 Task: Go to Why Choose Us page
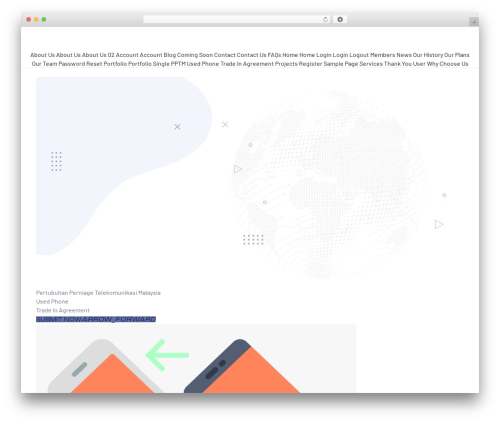coord(447,64)
